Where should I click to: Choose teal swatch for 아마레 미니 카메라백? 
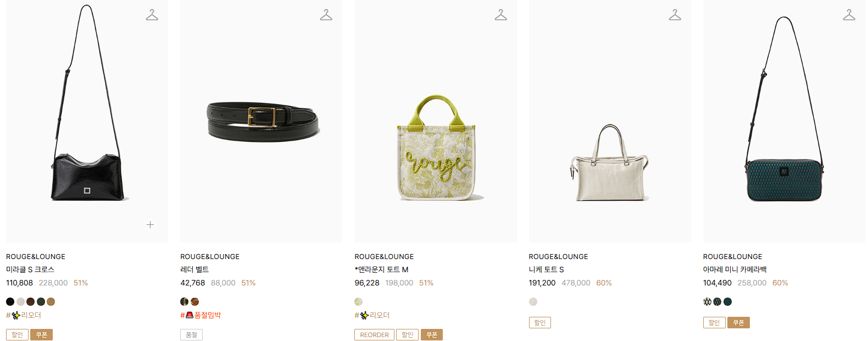click(x=727, y=301)
